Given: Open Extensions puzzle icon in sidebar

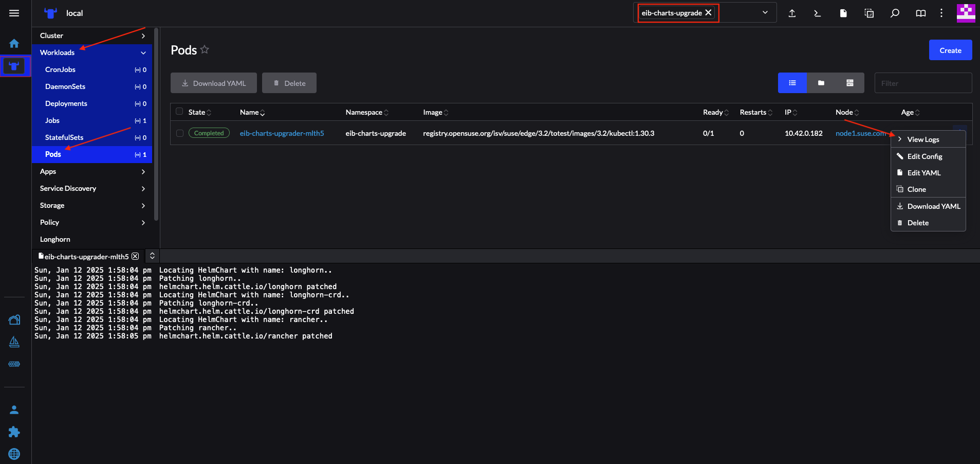Looking at the screenshot, I should (14, 432).
